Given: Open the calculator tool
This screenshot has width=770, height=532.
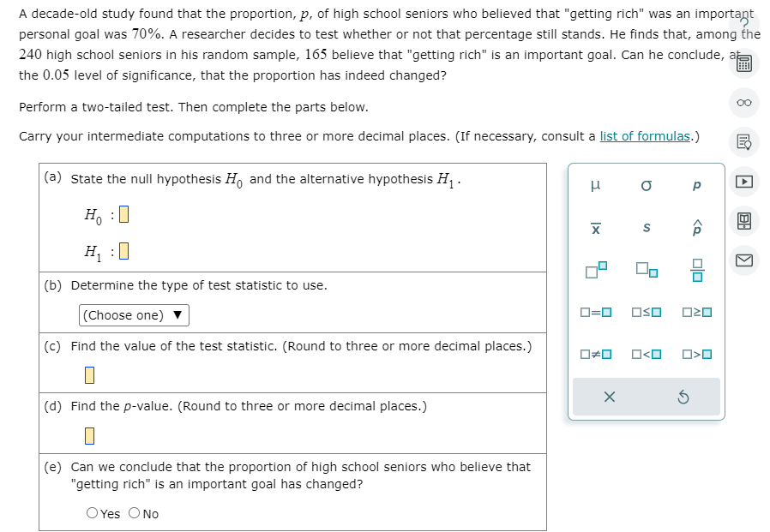Looking at the screenshot, I should click(x=743, y=63).
